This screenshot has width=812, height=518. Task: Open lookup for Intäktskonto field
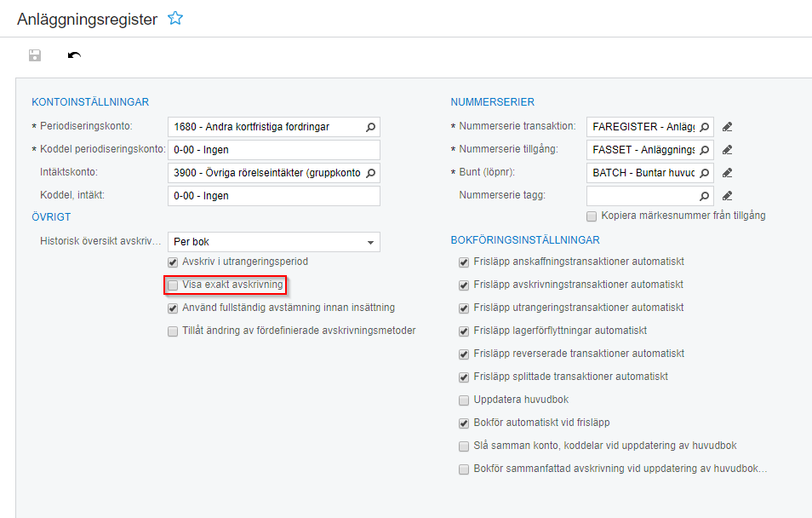[370, 173]
